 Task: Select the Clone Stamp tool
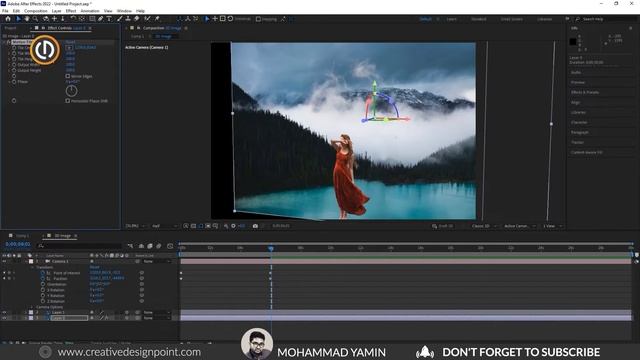coord(128,19)
